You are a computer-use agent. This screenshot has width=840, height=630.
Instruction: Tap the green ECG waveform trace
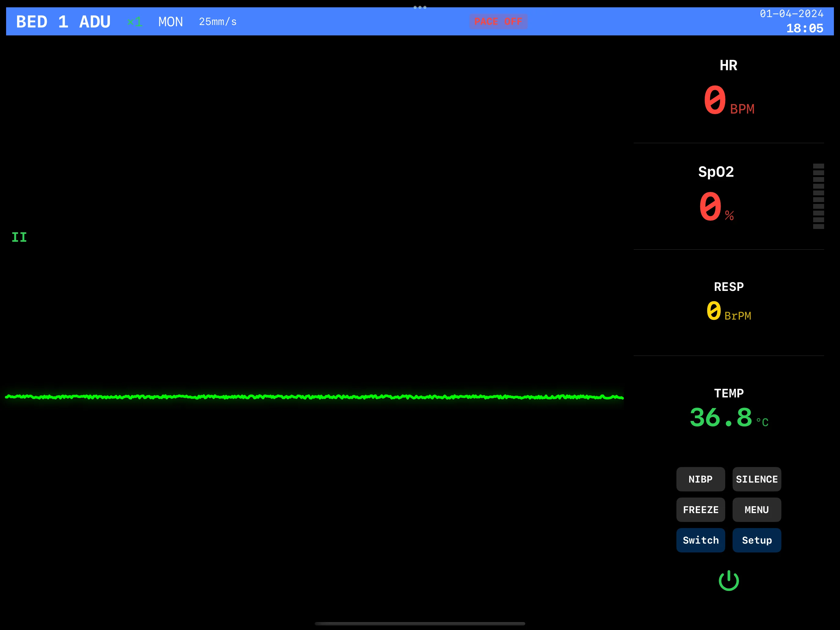tap(314, 397)
